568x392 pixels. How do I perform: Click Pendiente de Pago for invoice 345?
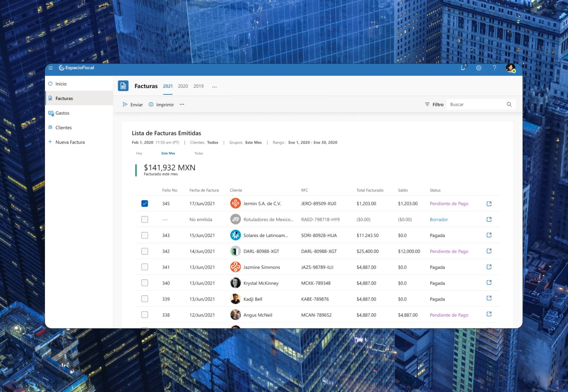tap(449, 204)
